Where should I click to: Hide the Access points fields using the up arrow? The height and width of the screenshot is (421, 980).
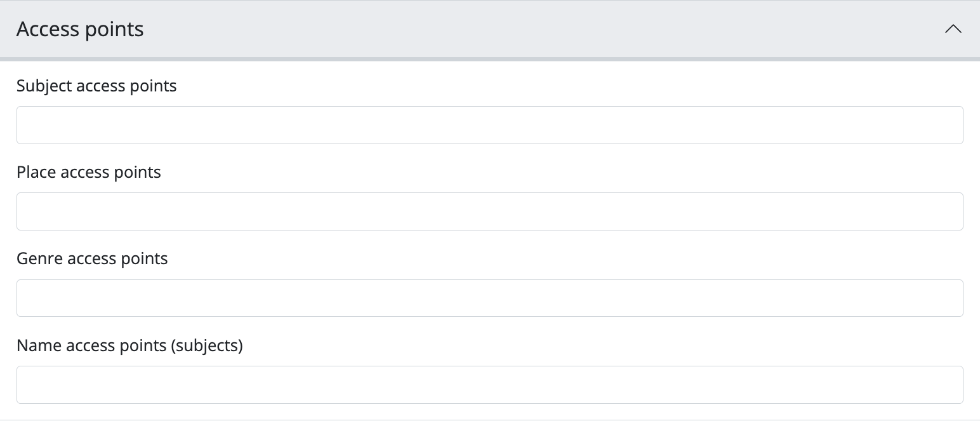pos(953,29)
